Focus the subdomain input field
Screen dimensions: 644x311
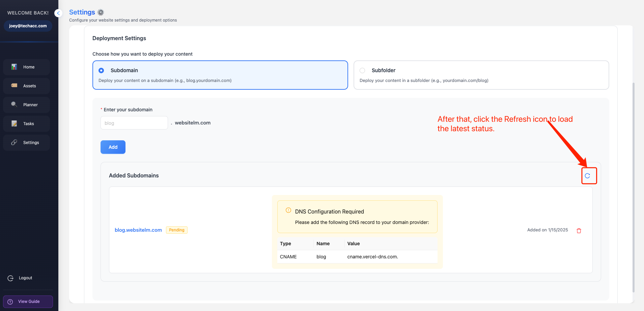pyautogui.click(x=134, y=123)
